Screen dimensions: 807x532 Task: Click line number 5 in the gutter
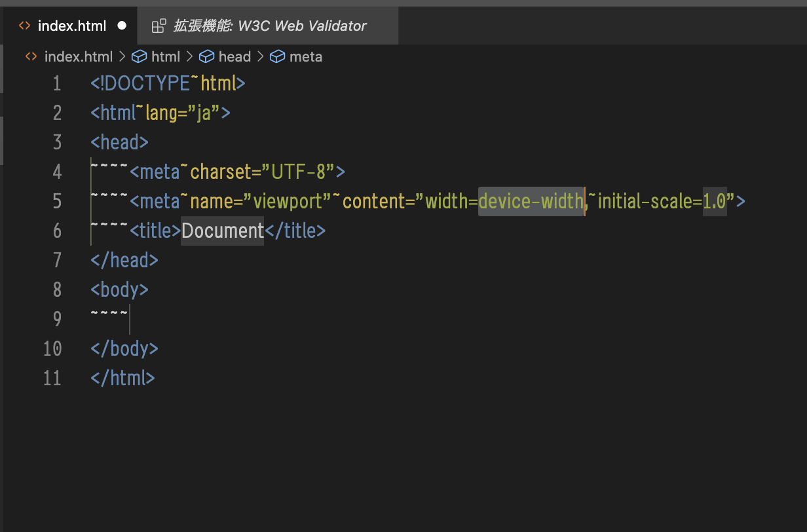pos(57,201)
